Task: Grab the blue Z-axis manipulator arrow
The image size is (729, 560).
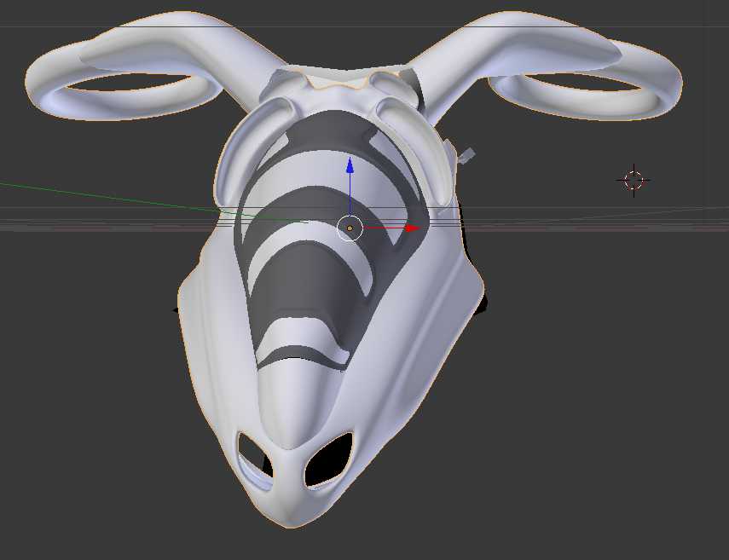Action: pos(350,165)
